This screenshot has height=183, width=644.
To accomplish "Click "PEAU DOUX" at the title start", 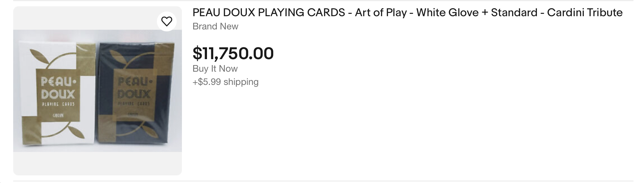I will [x=224, y=13].
